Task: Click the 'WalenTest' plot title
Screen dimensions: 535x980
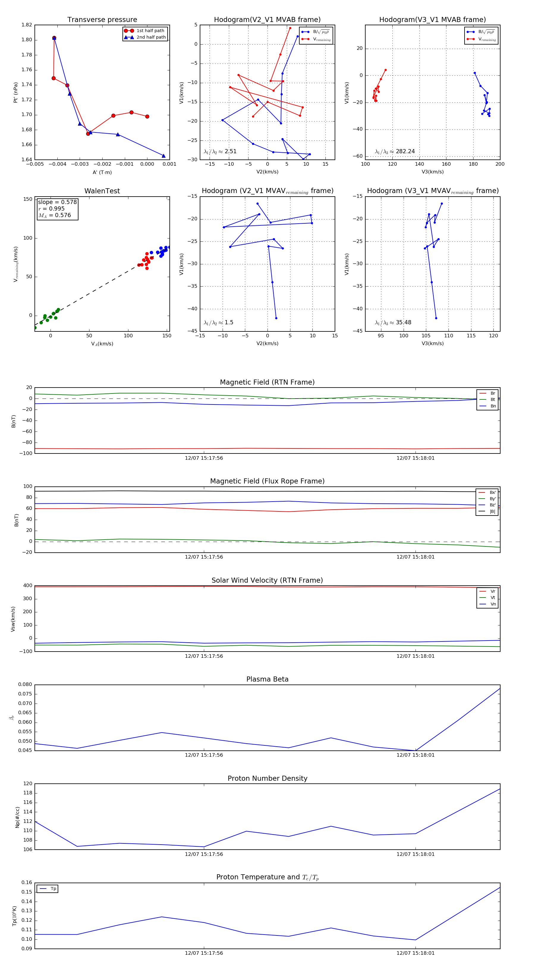Action: tap(102, 191)
